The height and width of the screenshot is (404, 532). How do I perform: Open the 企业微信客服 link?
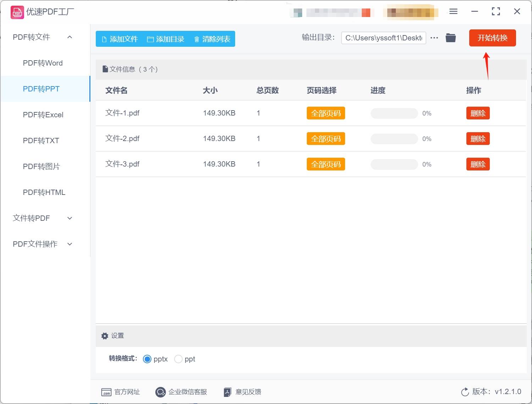click(188, 392)
